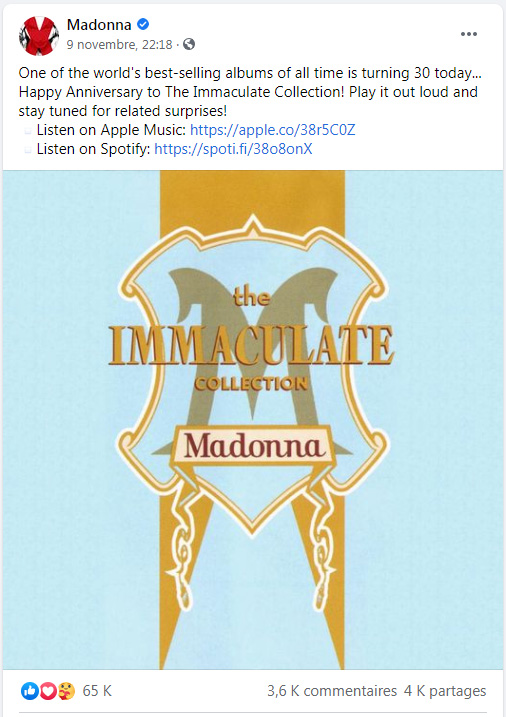Click the small emoji before Spotify line
The width and height of the screenshot is (506, 717).
[28, 150]
